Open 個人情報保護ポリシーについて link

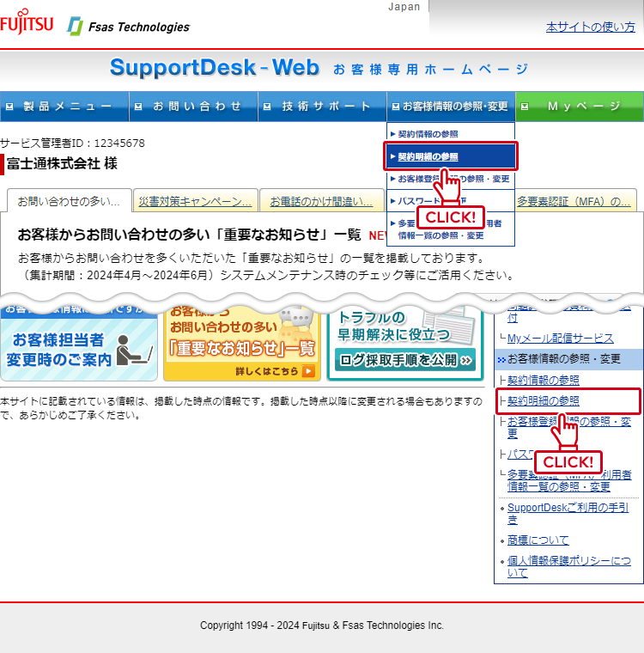(x=569, y=566)
